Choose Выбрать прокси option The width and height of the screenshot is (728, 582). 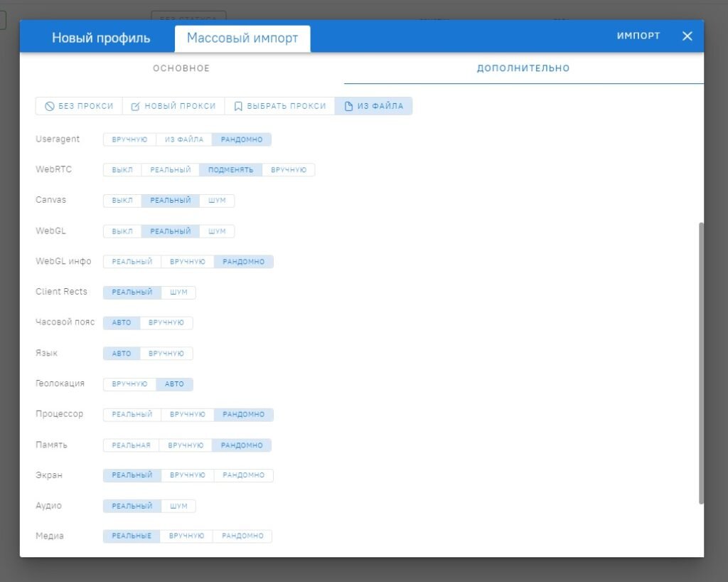[x=280, y=106]
